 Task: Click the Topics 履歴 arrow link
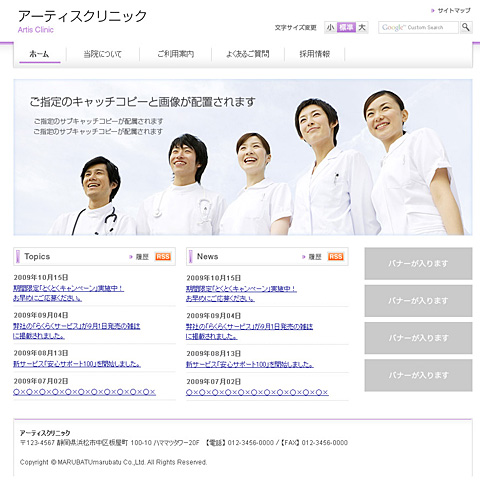pyautogui.click(x=139, y=257)
